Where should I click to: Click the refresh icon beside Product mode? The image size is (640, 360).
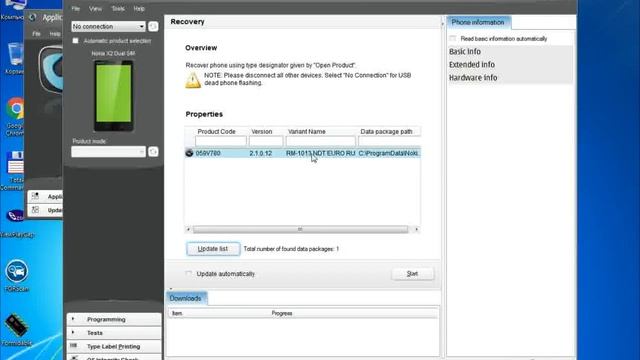coord(153,152)
